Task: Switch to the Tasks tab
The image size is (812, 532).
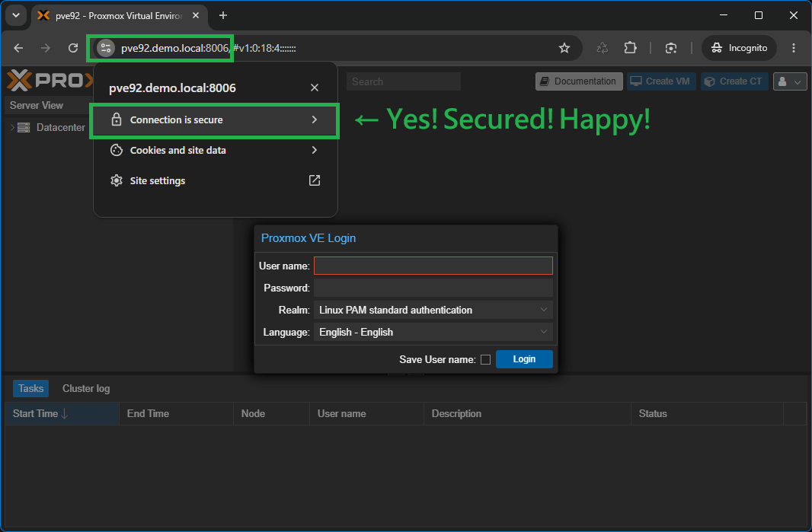Action: tap(30, 388)
